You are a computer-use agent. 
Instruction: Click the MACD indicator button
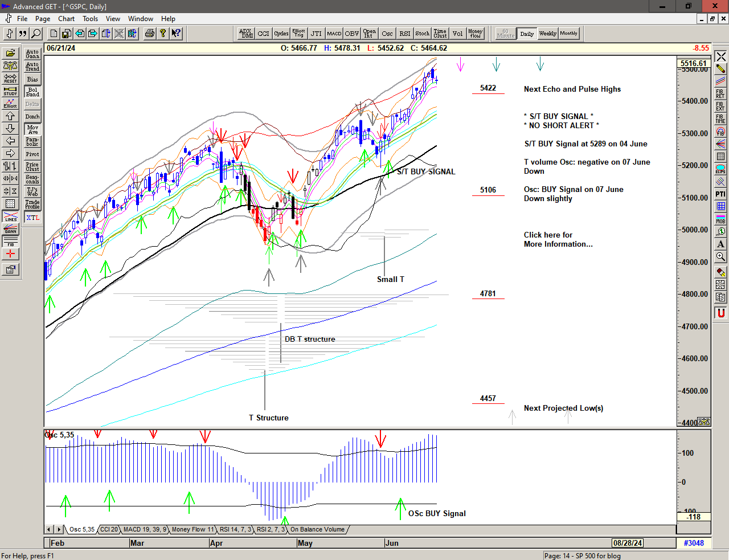click(334, 34)
